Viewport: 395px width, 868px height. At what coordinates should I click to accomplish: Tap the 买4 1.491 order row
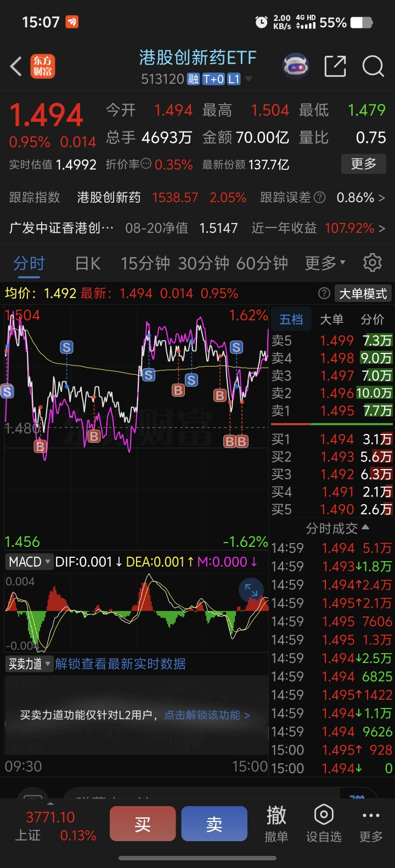[x=332, y=492]
